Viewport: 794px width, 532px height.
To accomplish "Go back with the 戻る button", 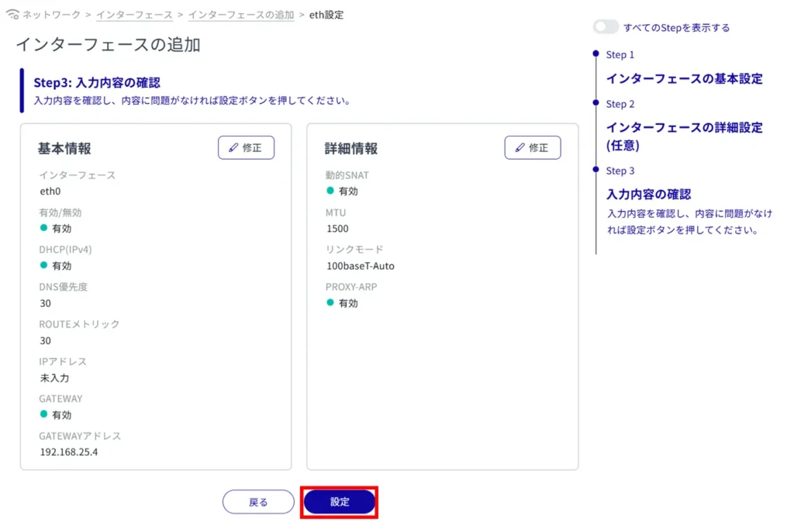I will [x=258, y=502].
